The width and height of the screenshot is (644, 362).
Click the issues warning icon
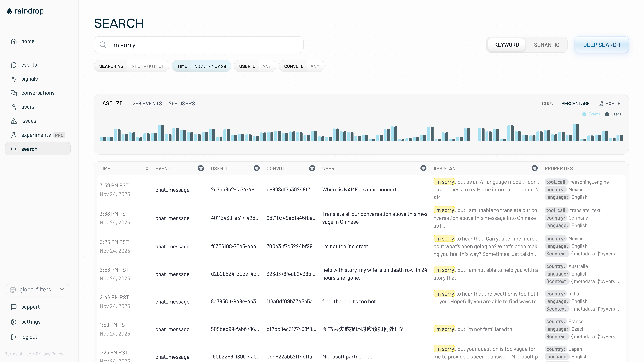tap(14, 121)
